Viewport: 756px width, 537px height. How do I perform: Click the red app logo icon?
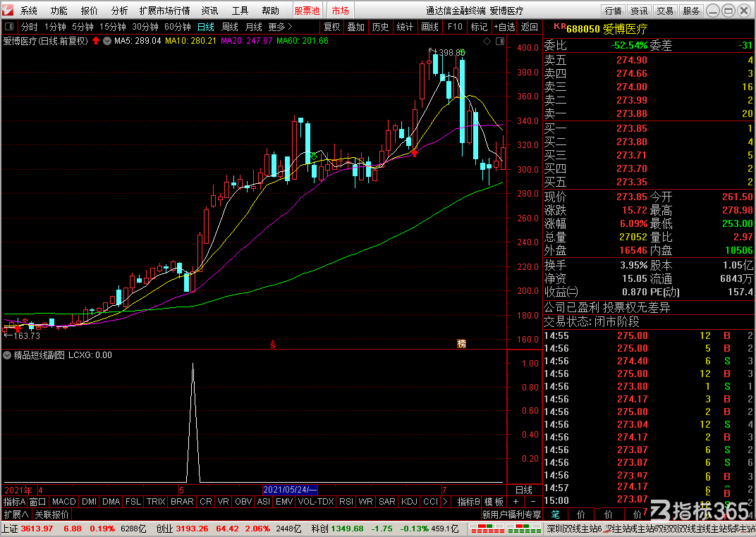coord(8,10)
